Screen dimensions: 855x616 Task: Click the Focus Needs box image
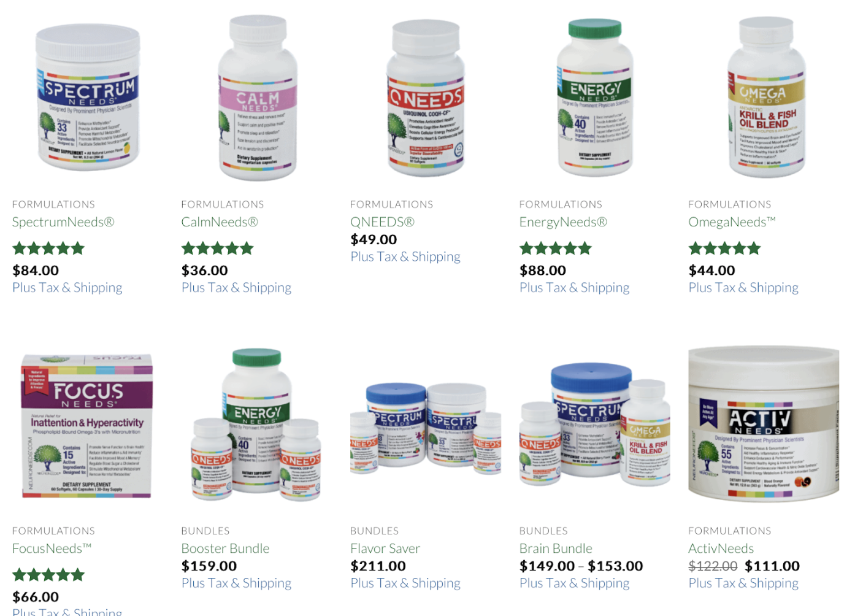tap(87, 426)
